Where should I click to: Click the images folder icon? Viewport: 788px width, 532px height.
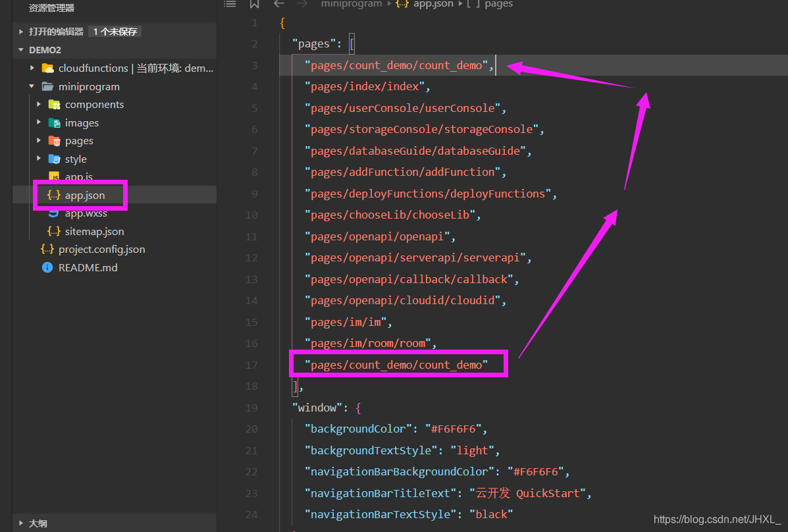(54, 122)
